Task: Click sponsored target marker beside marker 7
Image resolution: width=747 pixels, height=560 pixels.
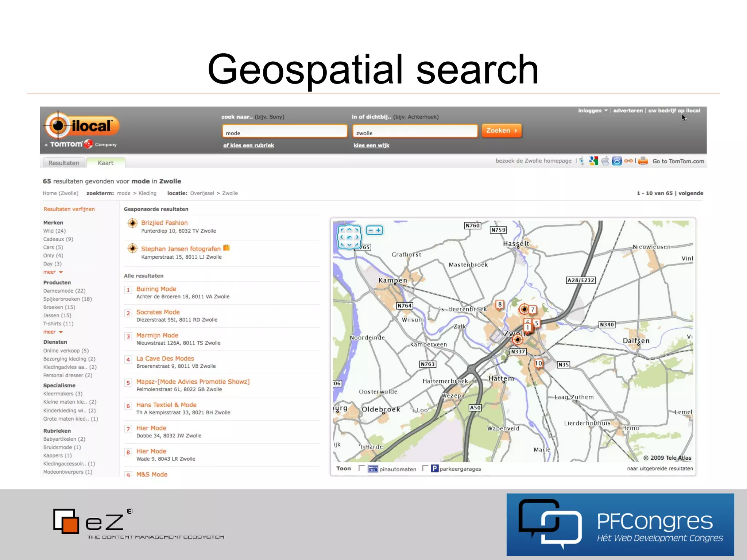Action: pyautogui.click(x=524, y=309)
